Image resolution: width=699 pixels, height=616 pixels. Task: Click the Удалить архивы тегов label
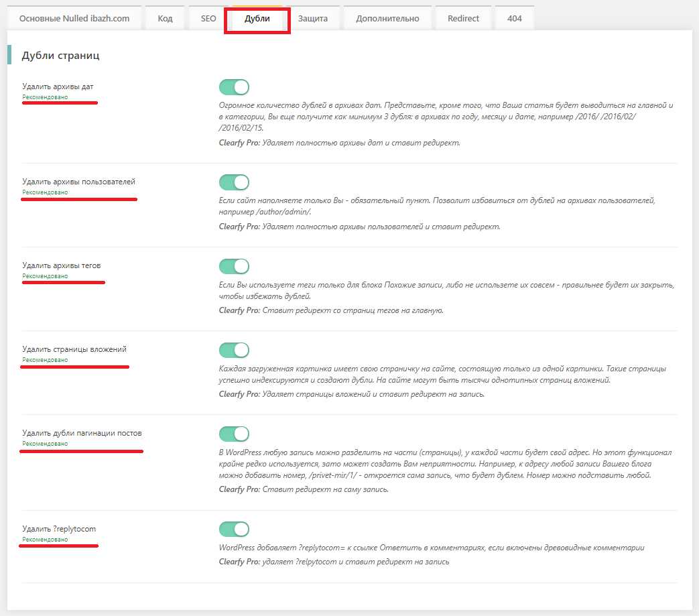click(x=62, y=265)
